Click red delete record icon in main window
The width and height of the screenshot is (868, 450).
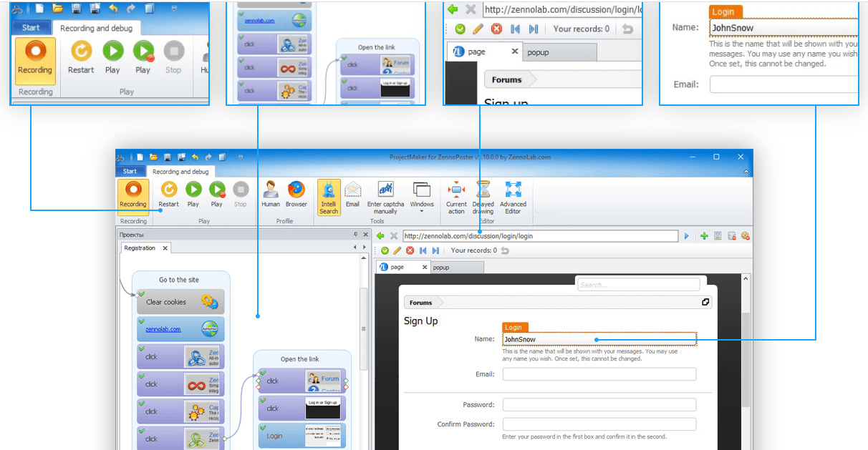pos(410,250)
